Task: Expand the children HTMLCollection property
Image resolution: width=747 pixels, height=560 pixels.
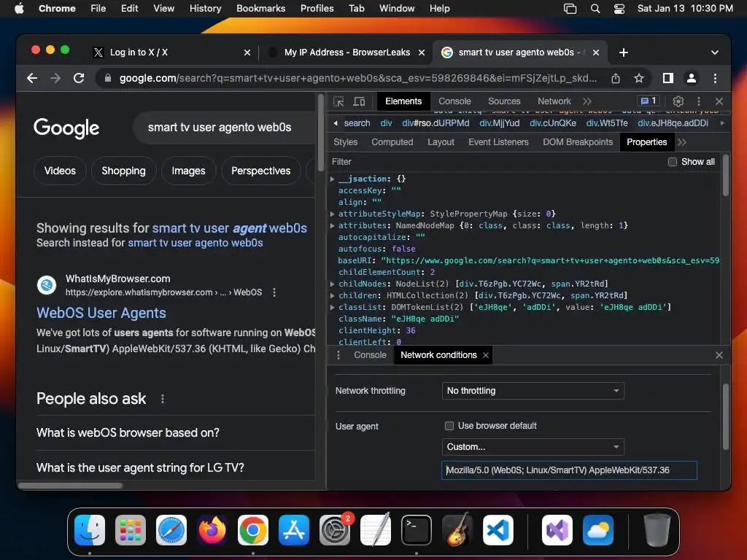Action: point(332,296)
